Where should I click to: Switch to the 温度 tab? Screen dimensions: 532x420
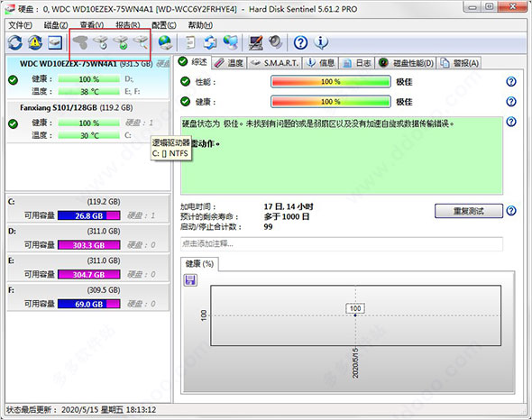pos(229,63)
